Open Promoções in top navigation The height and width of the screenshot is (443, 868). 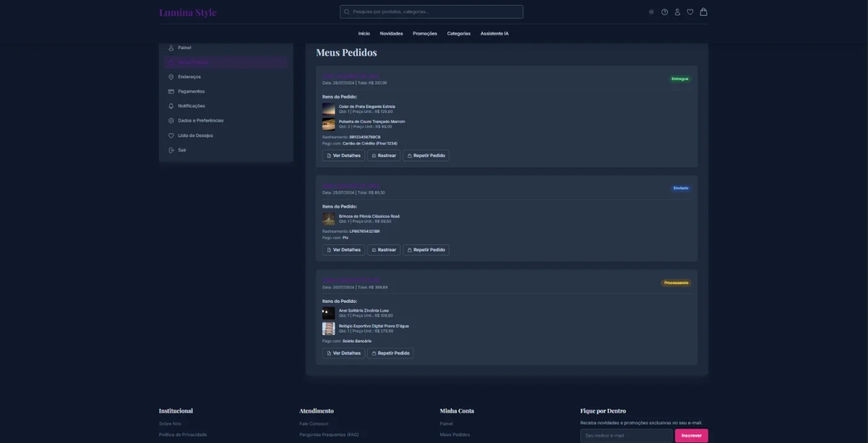[x=425, y=34]
